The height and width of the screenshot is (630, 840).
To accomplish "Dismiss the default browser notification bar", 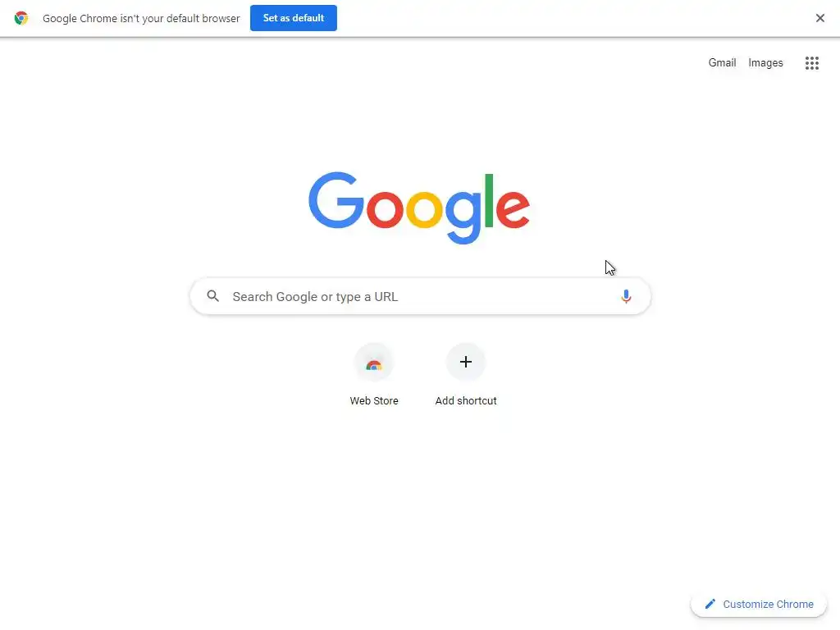I will [x=819, y=18].
